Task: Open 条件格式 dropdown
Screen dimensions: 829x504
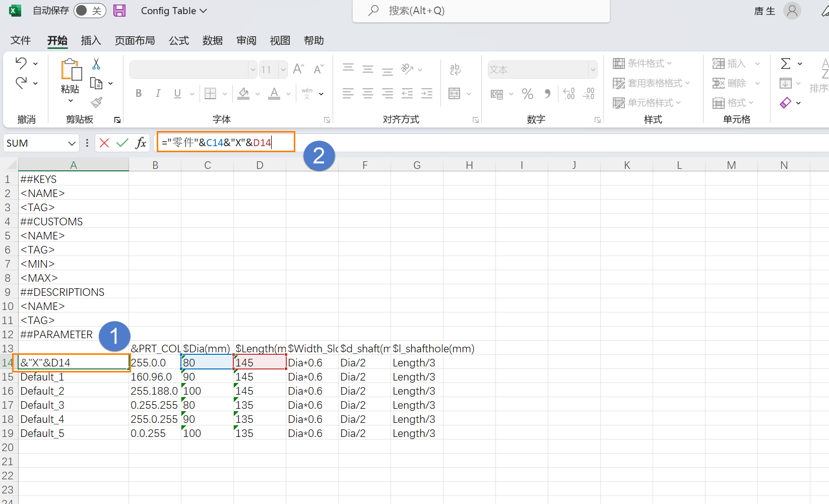Action: (x=643, y=64)
